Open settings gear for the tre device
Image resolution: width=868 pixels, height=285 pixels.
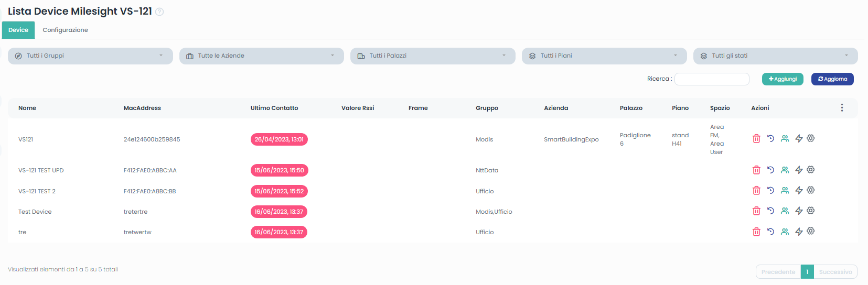[x=811, y=231]
